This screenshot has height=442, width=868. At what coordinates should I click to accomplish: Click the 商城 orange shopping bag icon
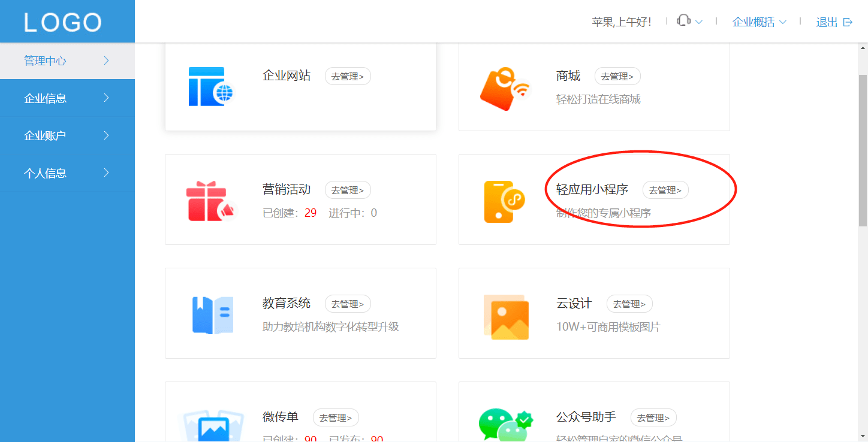pyautogui.click(x=505, y=89)
